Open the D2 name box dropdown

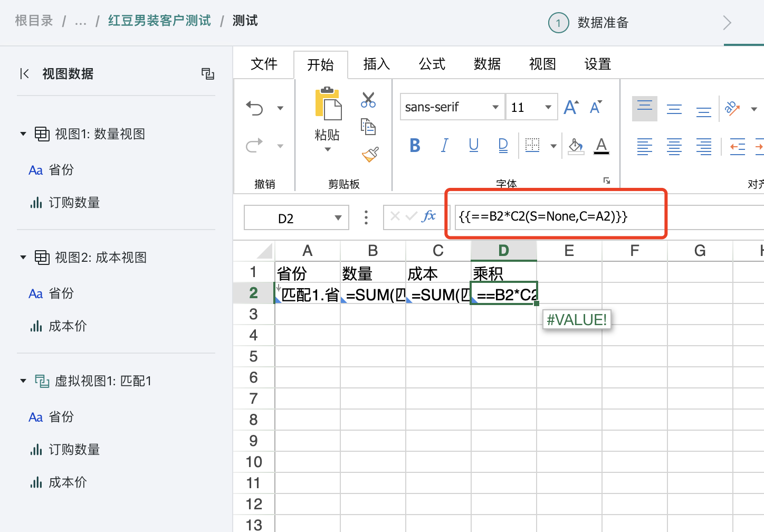coord(338,217)
